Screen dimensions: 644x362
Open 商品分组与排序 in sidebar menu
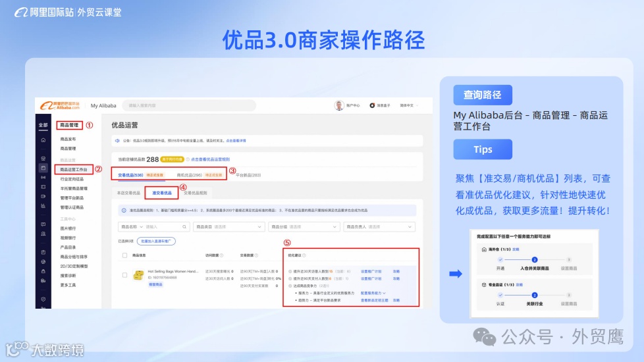coord(74,257)
